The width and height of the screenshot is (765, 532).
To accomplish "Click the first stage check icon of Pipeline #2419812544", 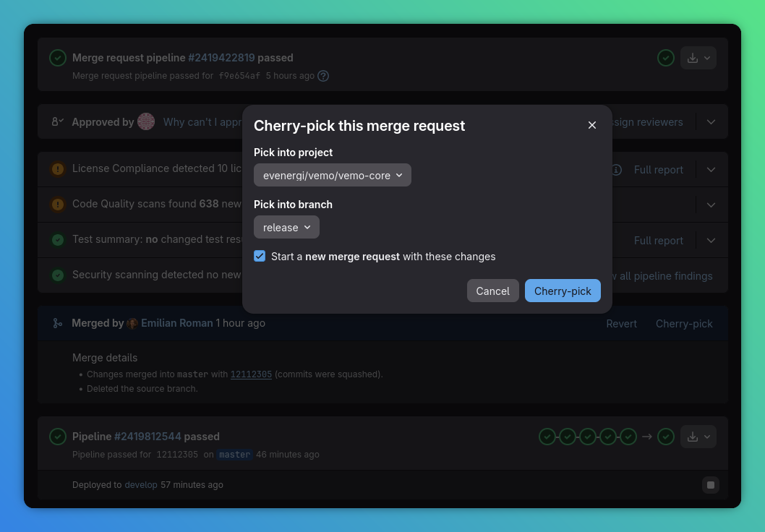I will [547, 437].
